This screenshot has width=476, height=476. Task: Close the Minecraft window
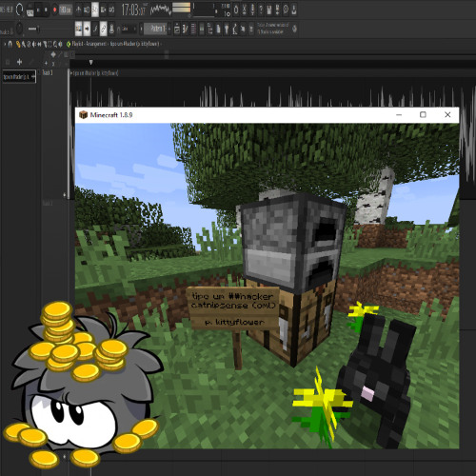[x=447, y=114]
